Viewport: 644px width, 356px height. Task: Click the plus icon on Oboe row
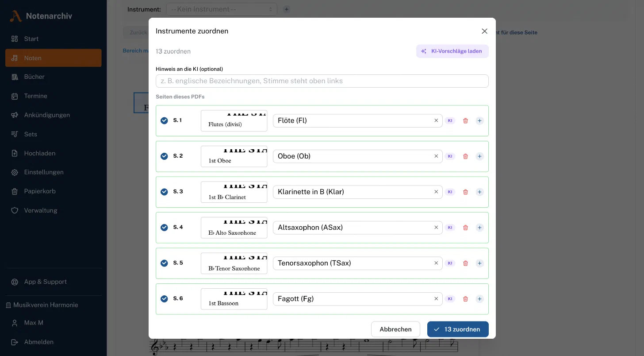point(479,156)
